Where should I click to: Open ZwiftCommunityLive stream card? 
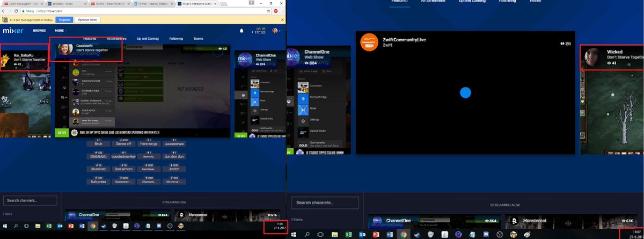click(465, 92)
